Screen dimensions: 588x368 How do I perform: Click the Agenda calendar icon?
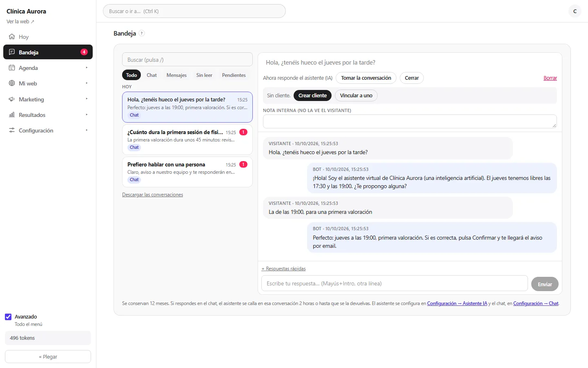point(12,68)
